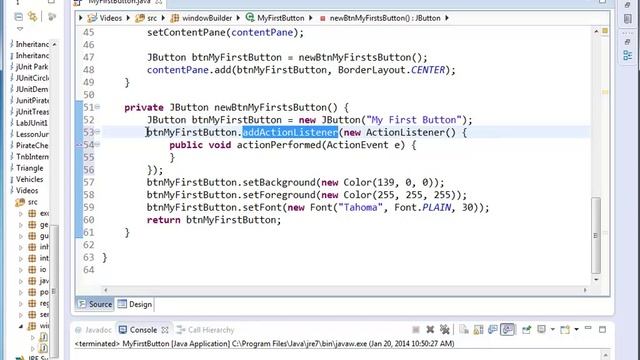The height and width of the screenshot is (360, 640).
Task: Click the Outline view icon on right sidebar
Action: coord(628,56)
